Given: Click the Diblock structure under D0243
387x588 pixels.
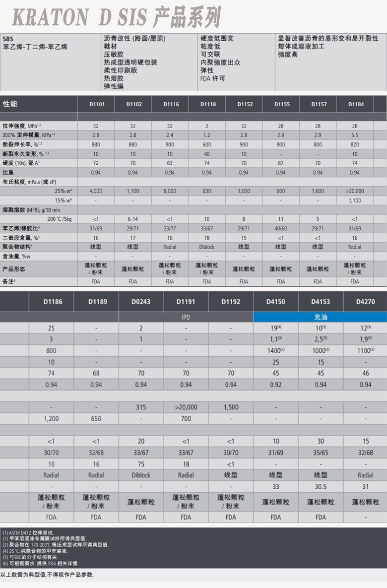Looking at the screenshot, I should pyautogui.click(x=141, y=475).
